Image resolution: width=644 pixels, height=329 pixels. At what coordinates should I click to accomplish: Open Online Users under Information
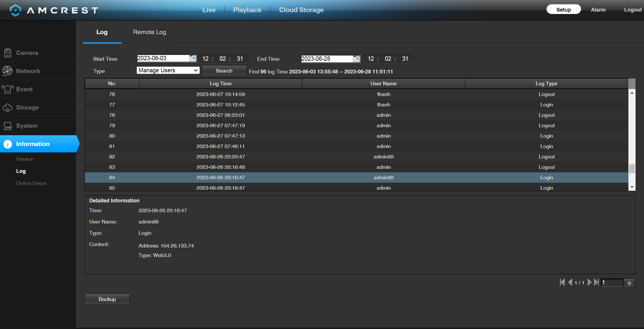point(31,183)
